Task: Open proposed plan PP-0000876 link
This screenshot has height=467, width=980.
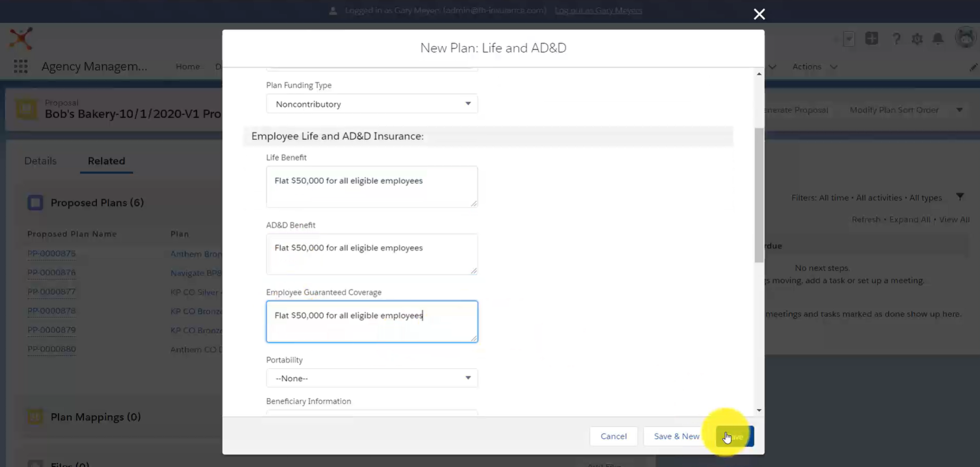Action: point(51,273)
